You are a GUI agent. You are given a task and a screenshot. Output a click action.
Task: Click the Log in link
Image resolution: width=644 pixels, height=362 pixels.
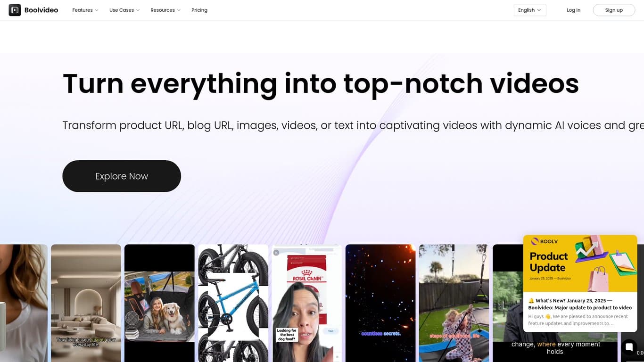[573, 10]
